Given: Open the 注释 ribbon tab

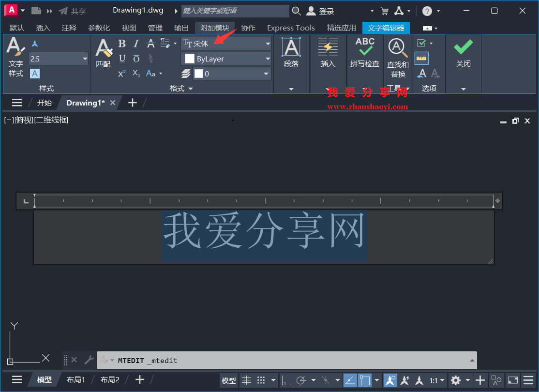Looking at the screenshot, I should [x=69, y=28].
